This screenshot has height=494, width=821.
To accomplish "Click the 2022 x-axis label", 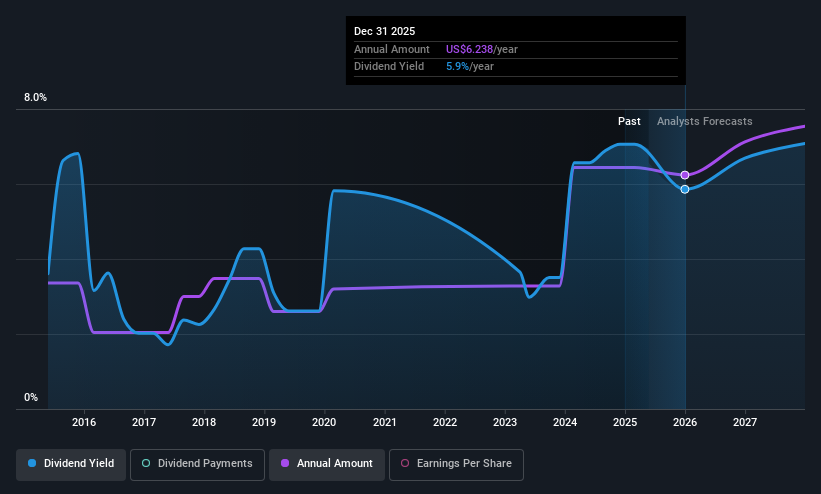I will pyautogui.click(x=445, y=422).
